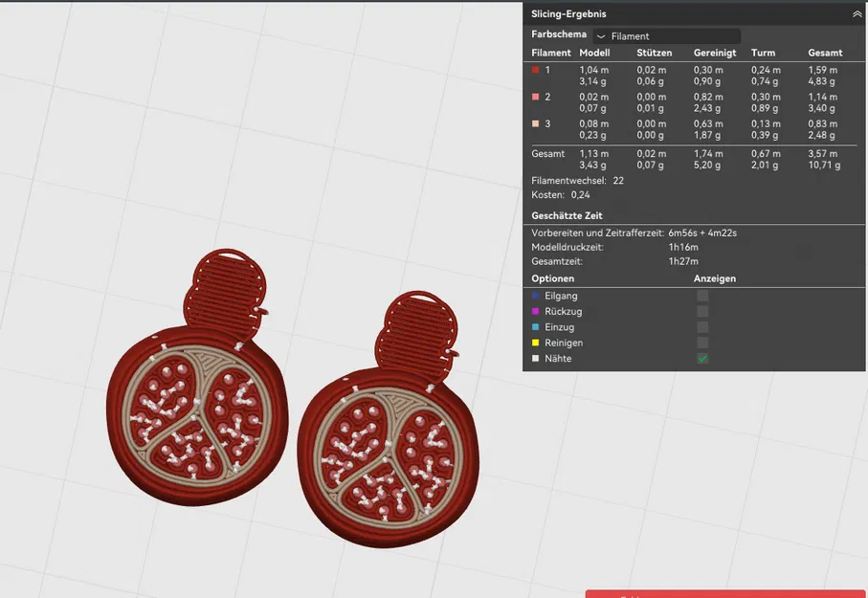
Task: Collapse the Slicing-Ergebnis panel
Action: pos(857,13)
